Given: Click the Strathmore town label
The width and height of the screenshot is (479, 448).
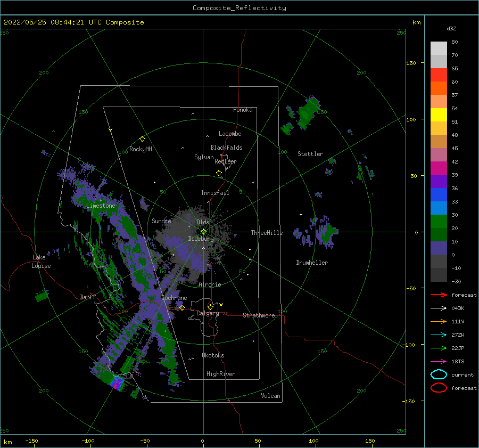Looking at the screenshot, I should point(259,315).
